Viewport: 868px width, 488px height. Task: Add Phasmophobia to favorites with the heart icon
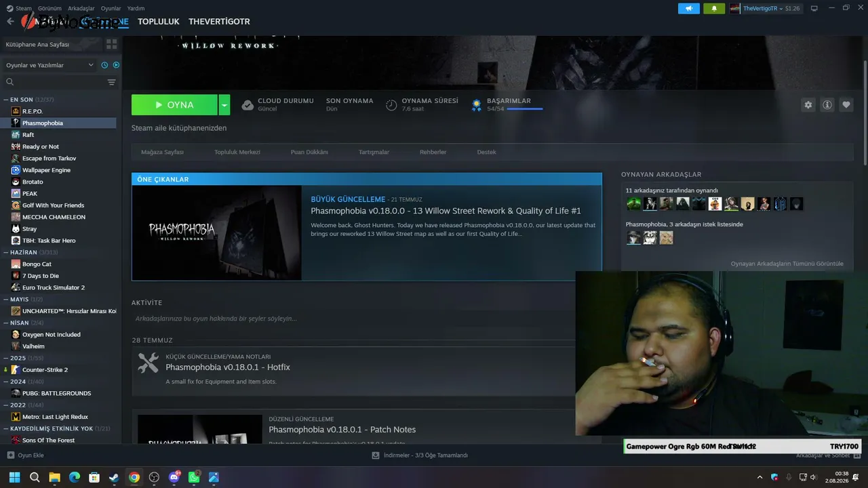tap(846, 105)
